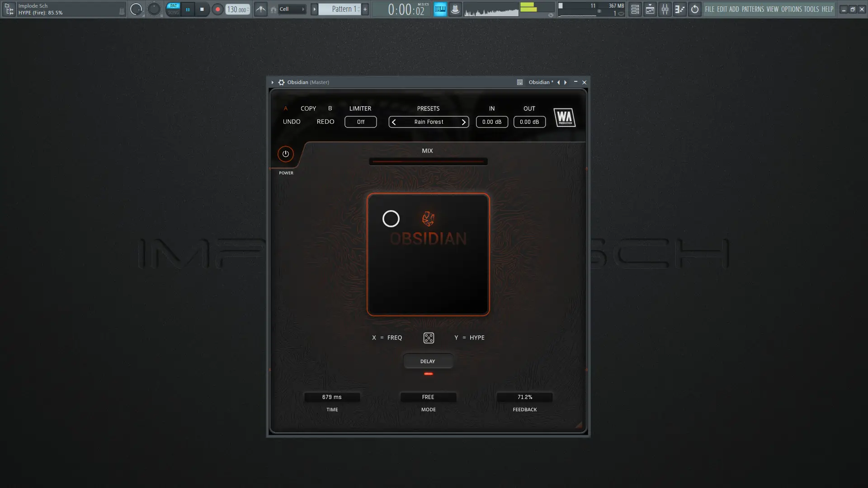Switch to next preset after Rain Forest
868x488 pixels.
[x=463, y=122]
